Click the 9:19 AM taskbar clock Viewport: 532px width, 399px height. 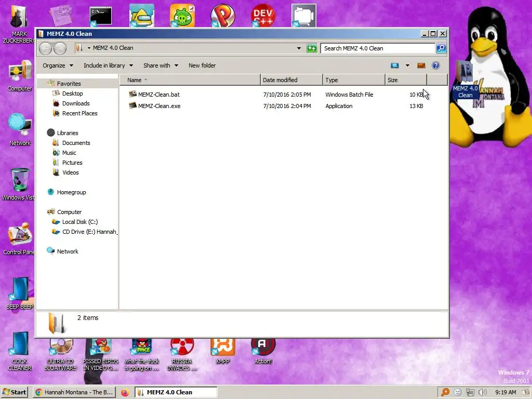click(x=505, y=392)
